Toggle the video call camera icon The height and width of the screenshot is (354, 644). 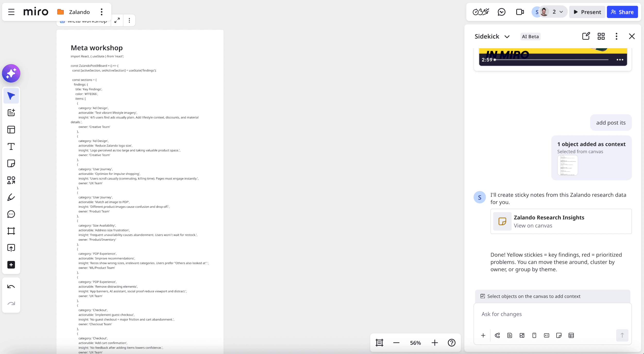[x=520, y=12]
